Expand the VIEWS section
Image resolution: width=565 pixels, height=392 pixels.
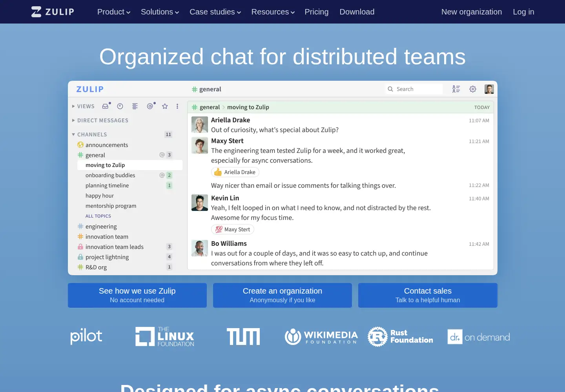coord(83,106)
